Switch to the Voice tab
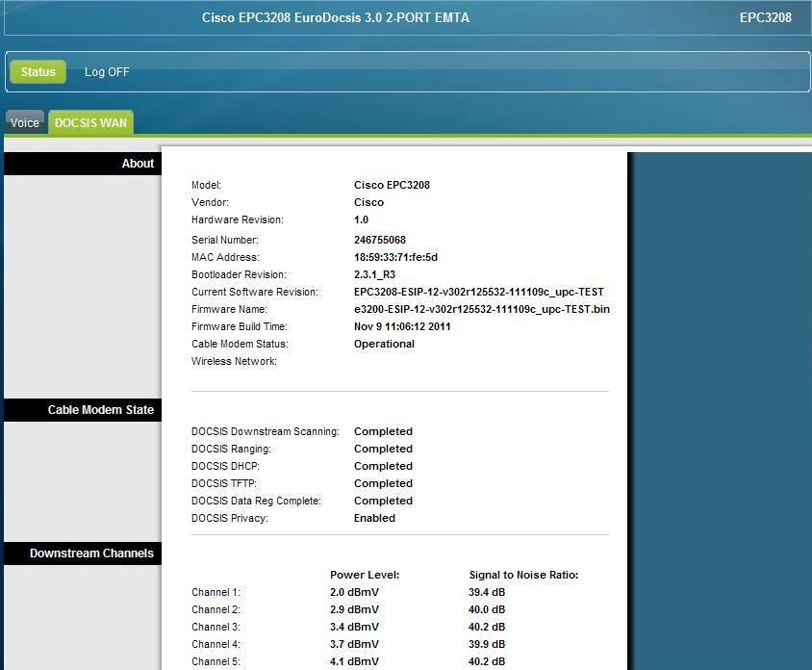The height and width of the screenshot is (670, 812). point(25,123)
